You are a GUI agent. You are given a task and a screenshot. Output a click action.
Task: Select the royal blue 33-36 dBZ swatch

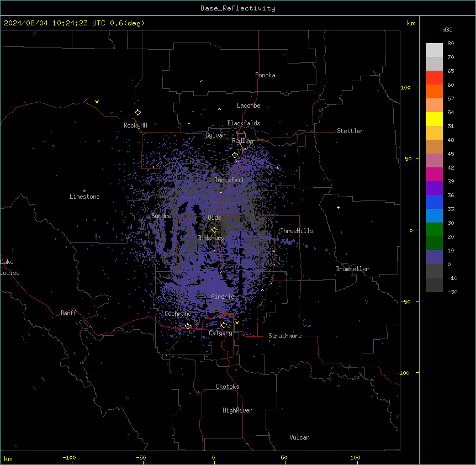pos(434,202)
